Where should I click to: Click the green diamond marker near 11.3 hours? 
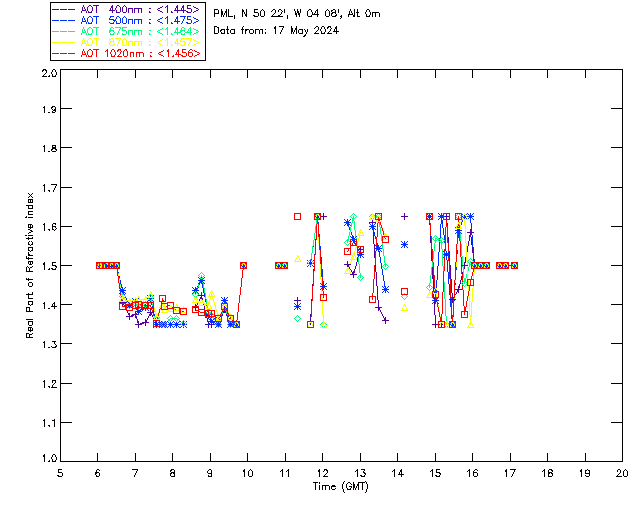click(x=298, y=318)
